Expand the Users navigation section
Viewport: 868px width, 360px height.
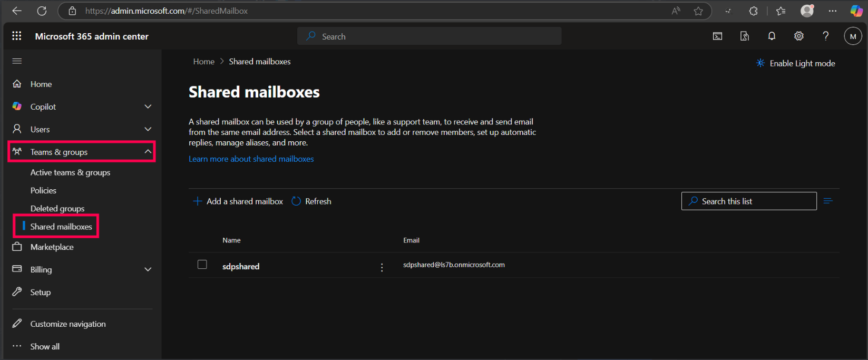[148, 129]
